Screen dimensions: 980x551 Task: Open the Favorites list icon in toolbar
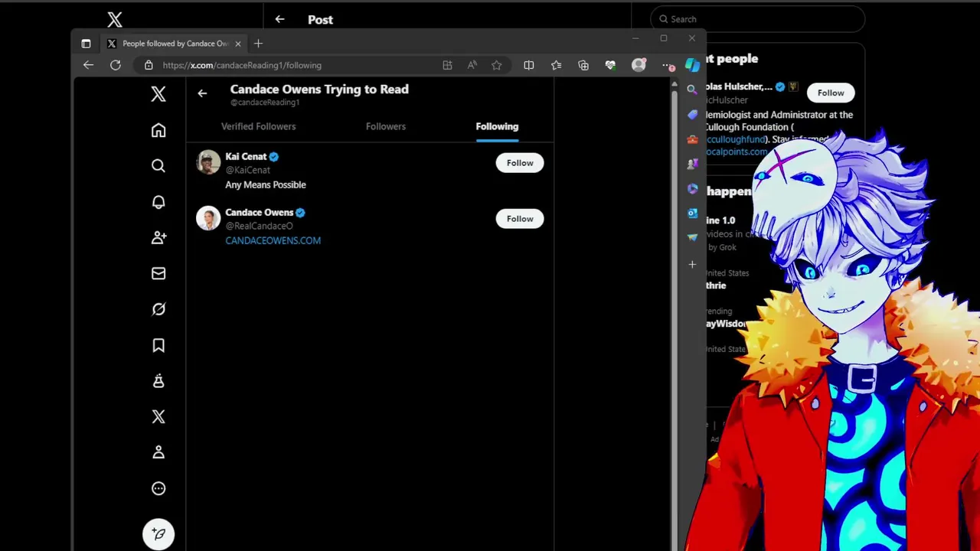coord(556,65)
